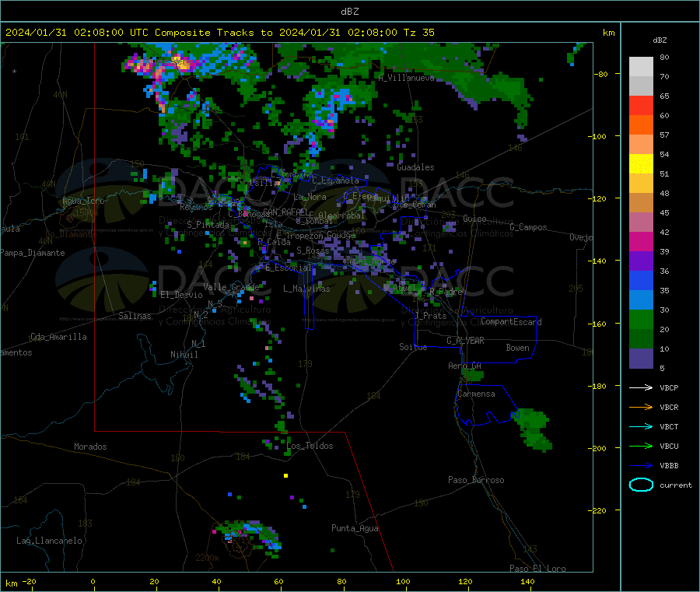Pick the purple 36-39 dBZ swatch

pyautogui.click(x=641, y=261)
